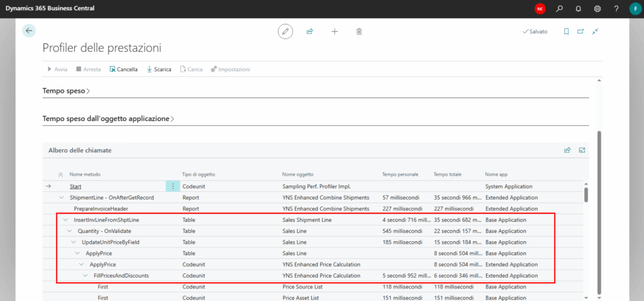Expand the Tempo speso section
The width and height of the screenshot is (644, 301).
click(66, 91)
